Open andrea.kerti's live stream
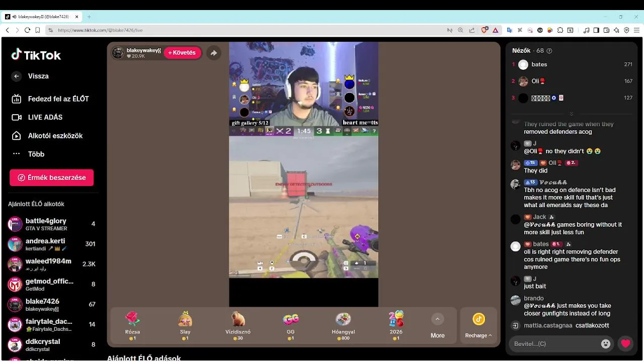644x362 pixels. [x=52, y=244]
